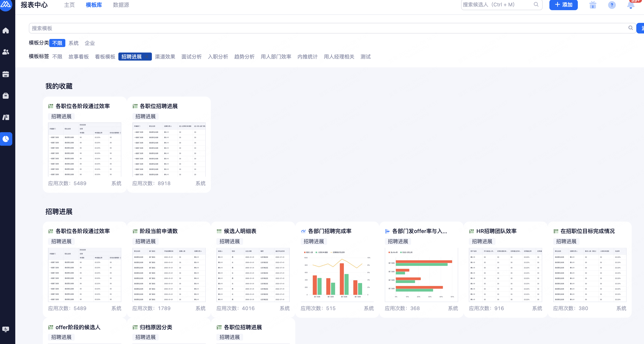This screenshot has height=344, width=644.
Task: Switch to the 模板库 tab
Action: click(94, 5)
